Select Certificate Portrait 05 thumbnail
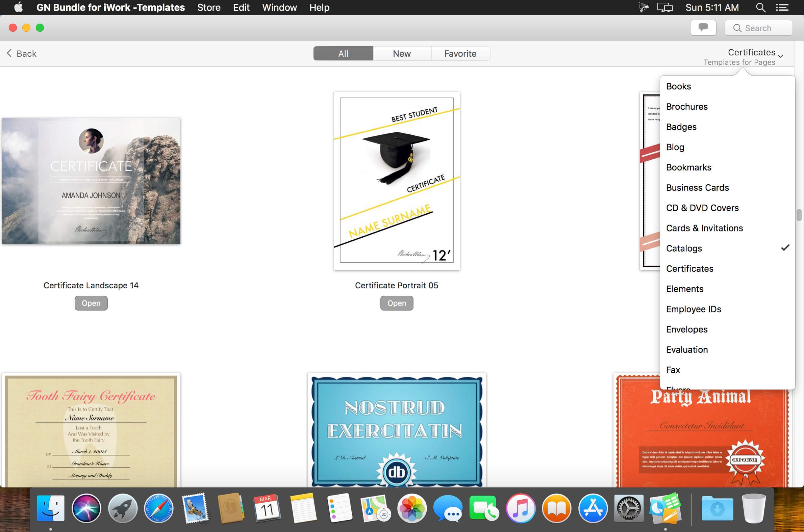Screen dimensions: 804x532 pyautogui.click(x=397, y=181)
